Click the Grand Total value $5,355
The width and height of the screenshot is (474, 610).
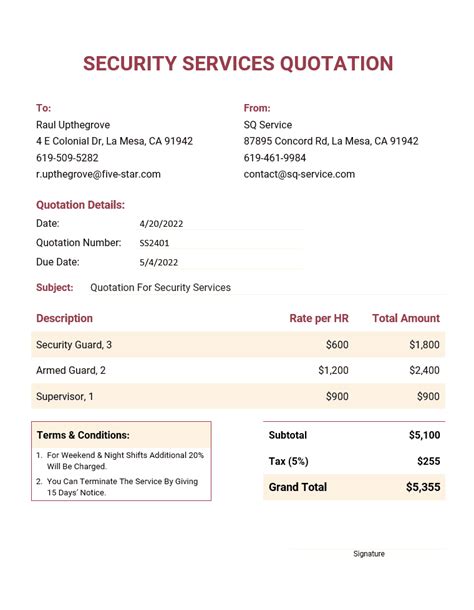[x=423, y=487]
